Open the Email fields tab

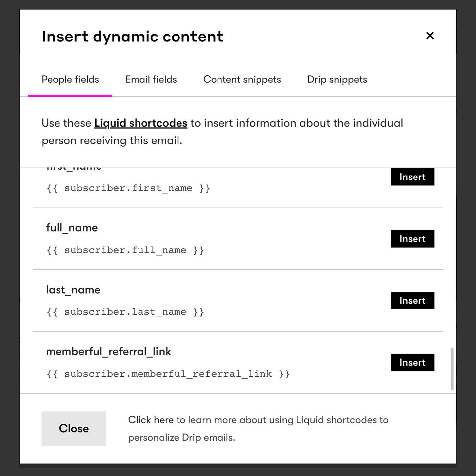point(151,79)
